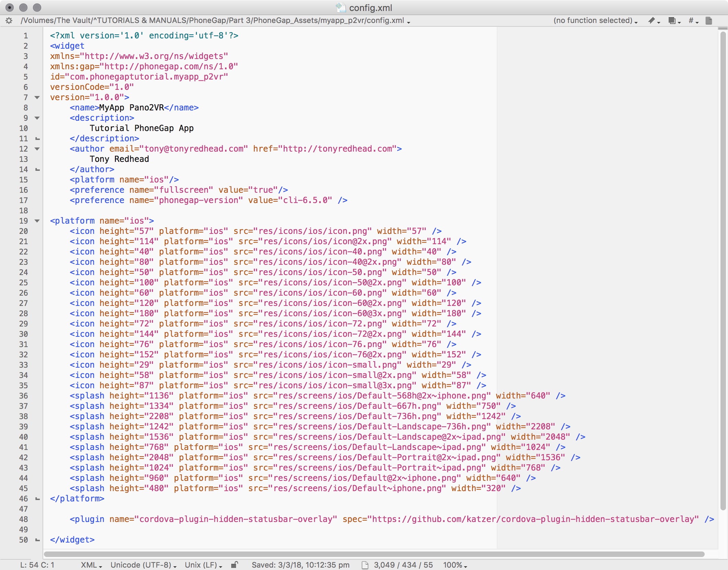The image size is (728, 570).
Task: Toggle the lock icon in status bar
Action: point(234,565)
